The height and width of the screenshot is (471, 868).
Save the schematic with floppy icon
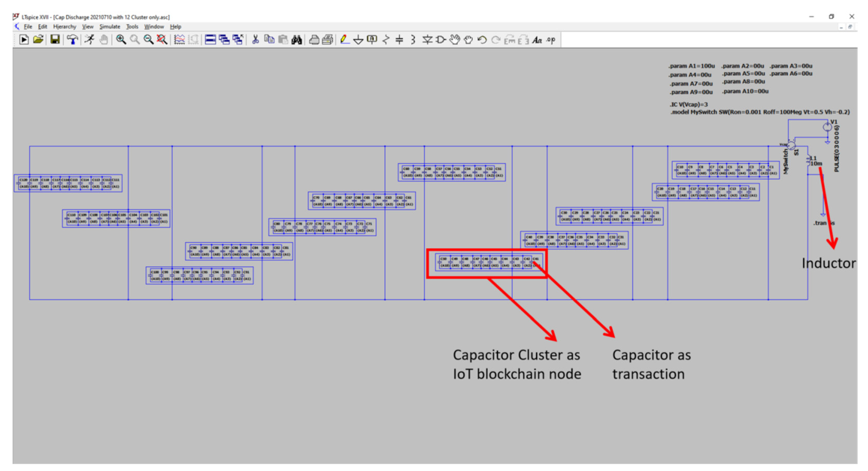[x=55, y=40]
